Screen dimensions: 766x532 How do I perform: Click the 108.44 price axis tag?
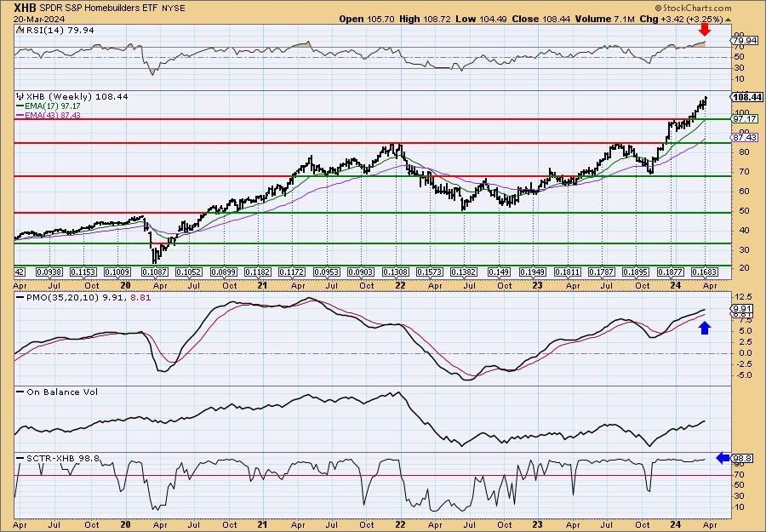click(747, 98)
